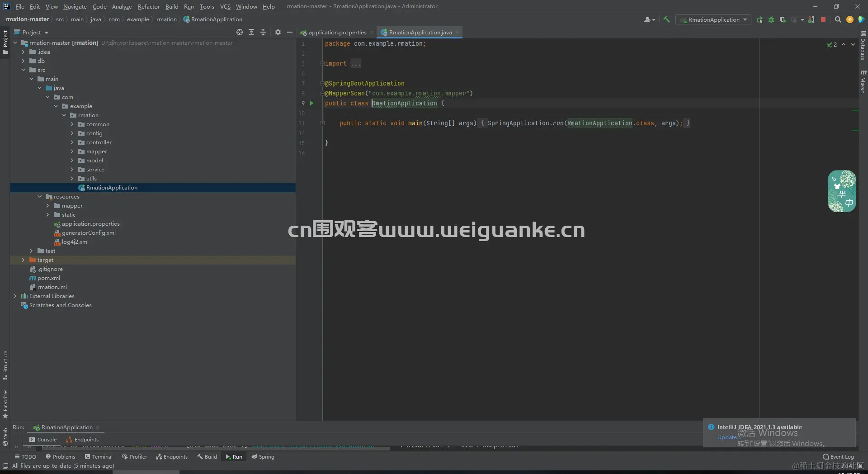
Task: Open the Maven tool window
Action: (863, 81)
